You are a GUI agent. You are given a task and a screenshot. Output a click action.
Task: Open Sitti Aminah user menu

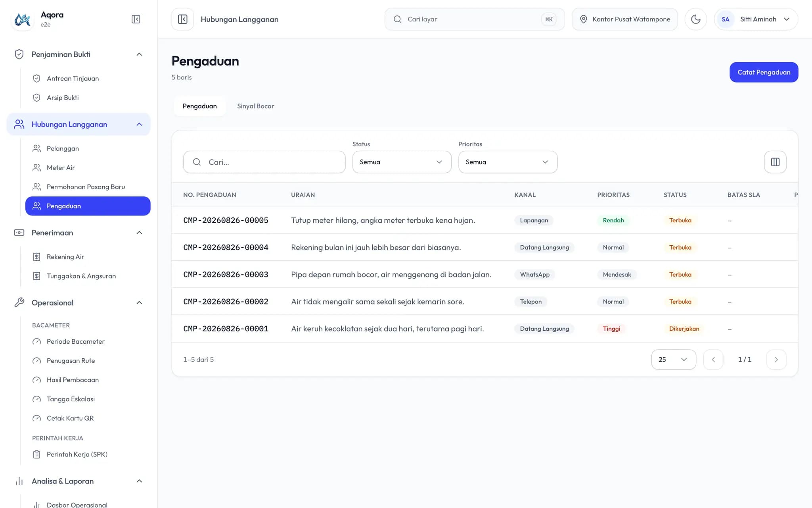click(756, 19)
